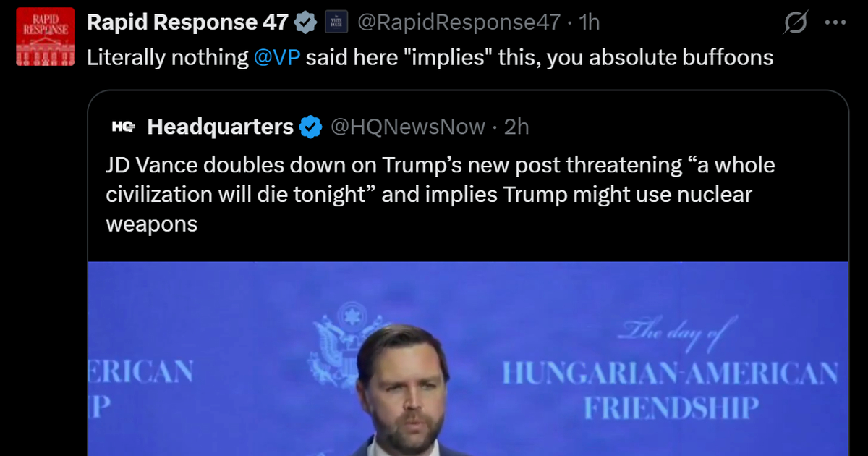Open the quoted post's 2h timestamp
This screenshot has height=456, width=868.
pyautogui.click(x=516, y=127)
